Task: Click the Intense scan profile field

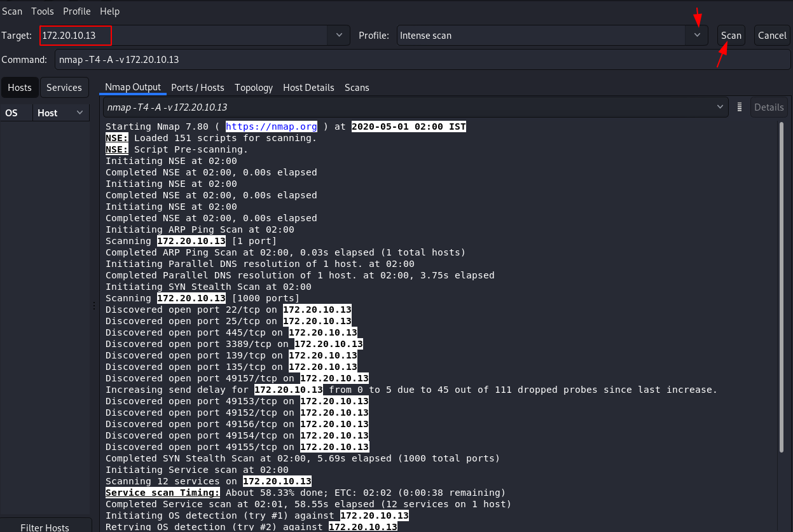Action: (541, 36)
